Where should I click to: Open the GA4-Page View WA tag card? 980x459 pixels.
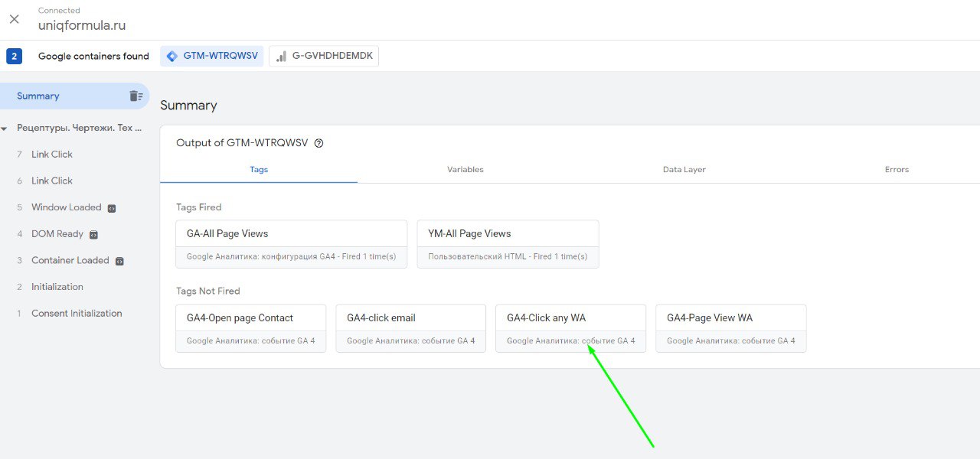pos(731,328)
